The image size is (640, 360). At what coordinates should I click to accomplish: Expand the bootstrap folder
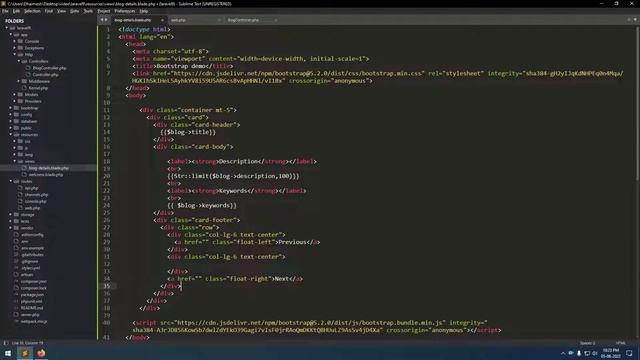tap(11, 108)
